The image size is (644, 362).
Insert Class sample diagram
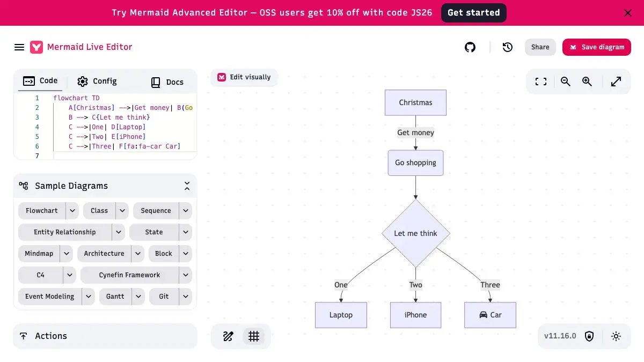99,211
